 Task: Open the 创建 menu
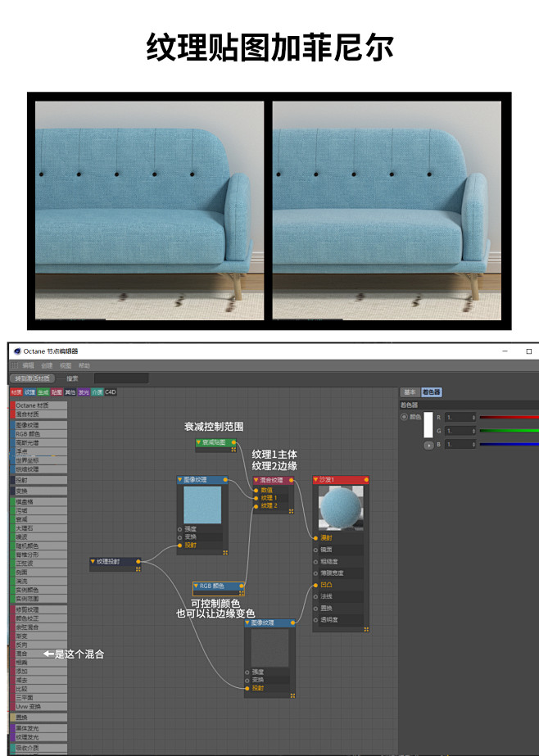pyautogui.click(x=47, y=365)
